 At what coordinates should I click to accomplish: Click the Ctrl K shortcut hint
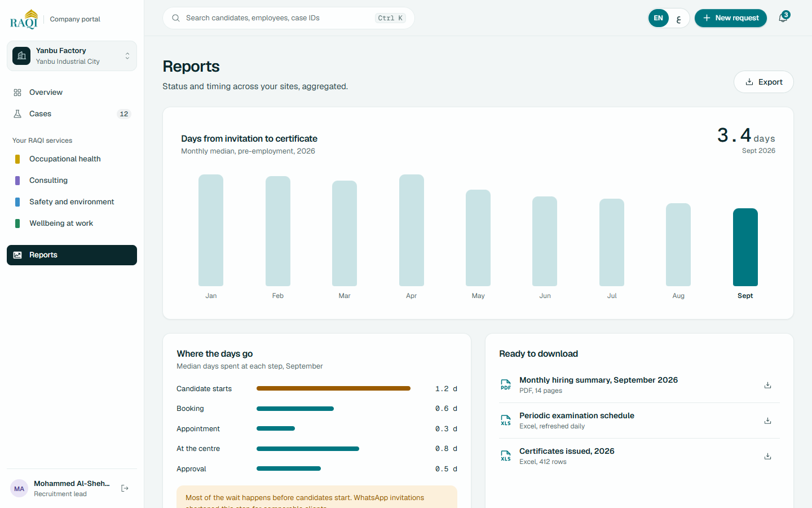pos(390,18)
